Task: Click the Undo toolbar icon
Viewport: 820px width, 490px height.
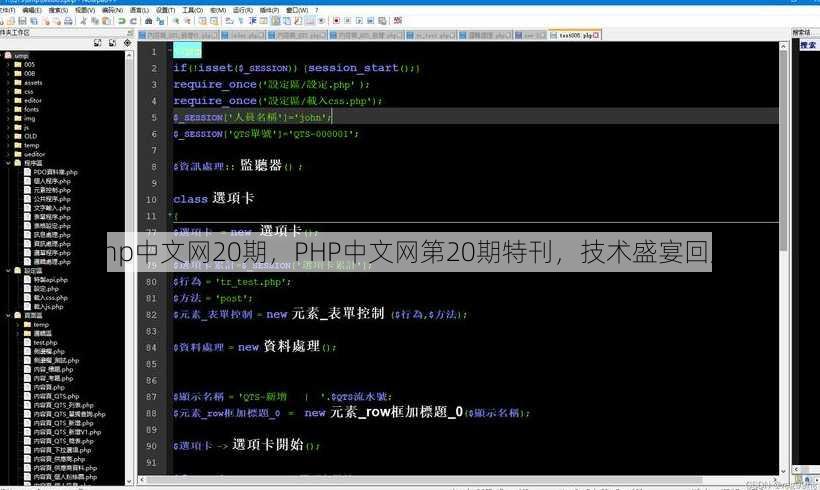Action: tap(121, 21)
